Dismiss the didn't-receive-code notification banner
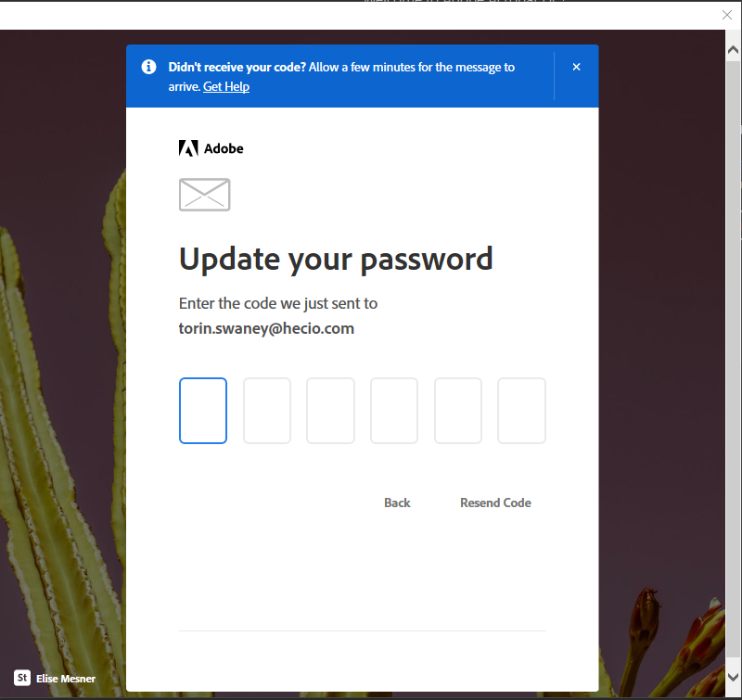Viewport: 742px width, 700px height. pyautogui.click(x=576, y=67)
